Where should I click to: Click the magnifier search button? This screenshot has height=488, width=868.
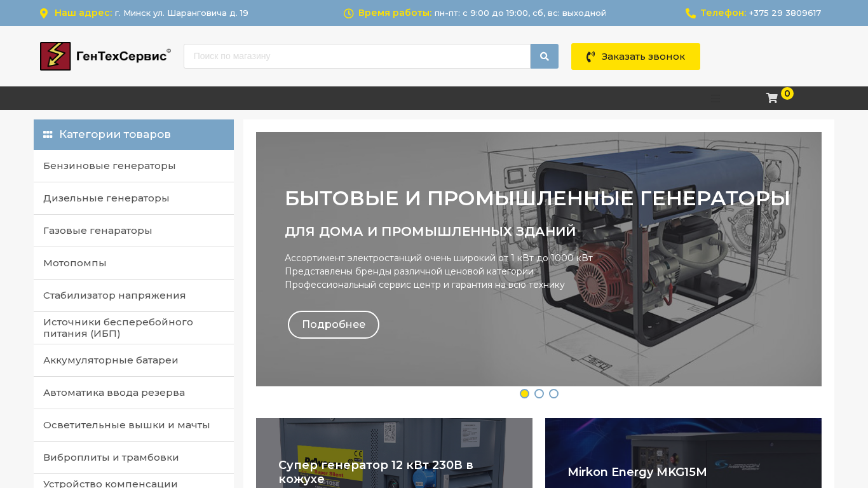(x=545, y=56)
